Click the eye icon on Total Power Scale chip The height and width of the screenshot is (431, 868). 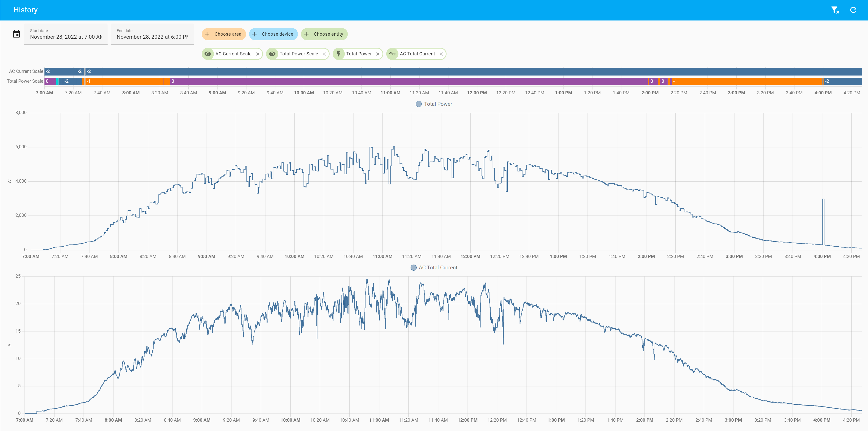272,54
